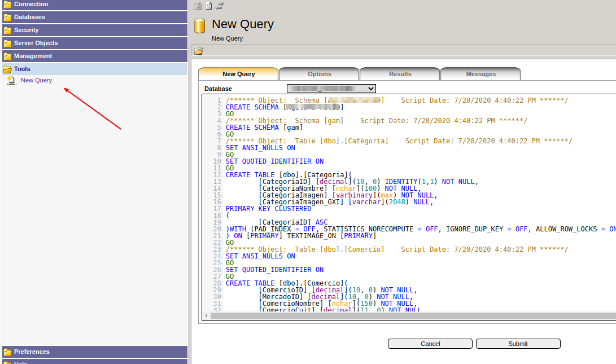Open the Server Objects sidebar section

click(x=95, y=43)
